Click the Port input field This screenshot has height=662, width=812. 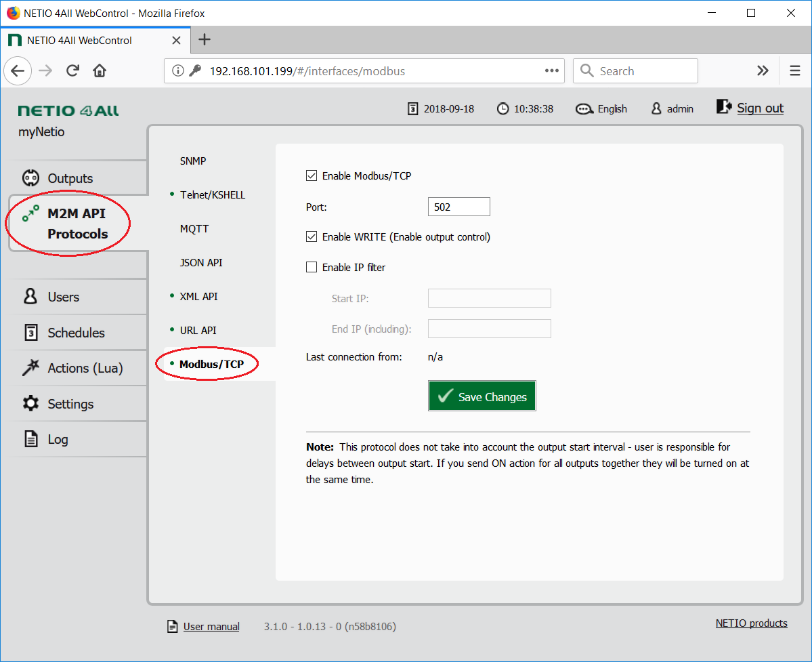pyautogui.click(x=458, y=207)
